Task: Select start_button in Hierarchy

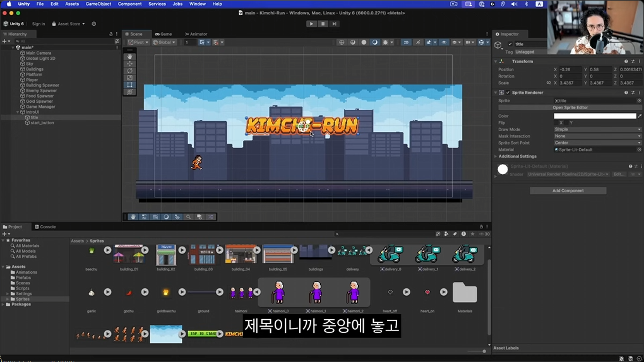Action: (x=42, y=123)
